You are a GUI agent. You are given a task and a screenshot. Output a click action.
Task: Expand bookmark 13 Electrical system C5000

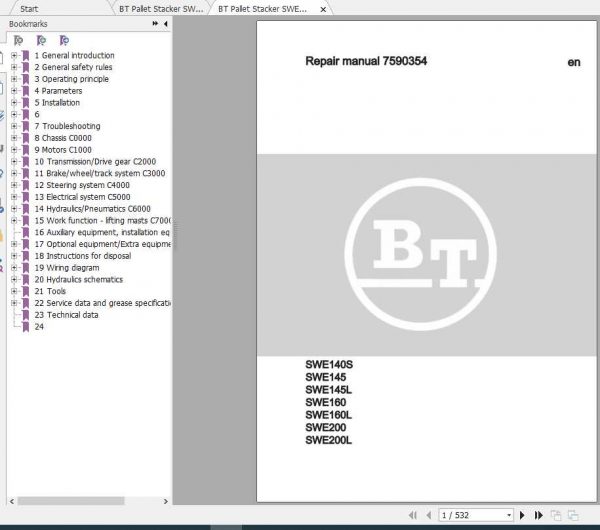click(x=14, y=197)
